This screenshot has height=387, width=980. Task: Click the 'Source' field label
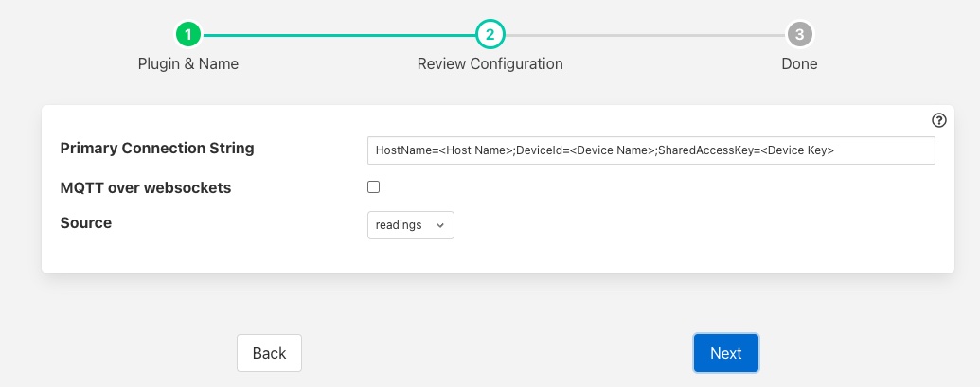[86, 223]
